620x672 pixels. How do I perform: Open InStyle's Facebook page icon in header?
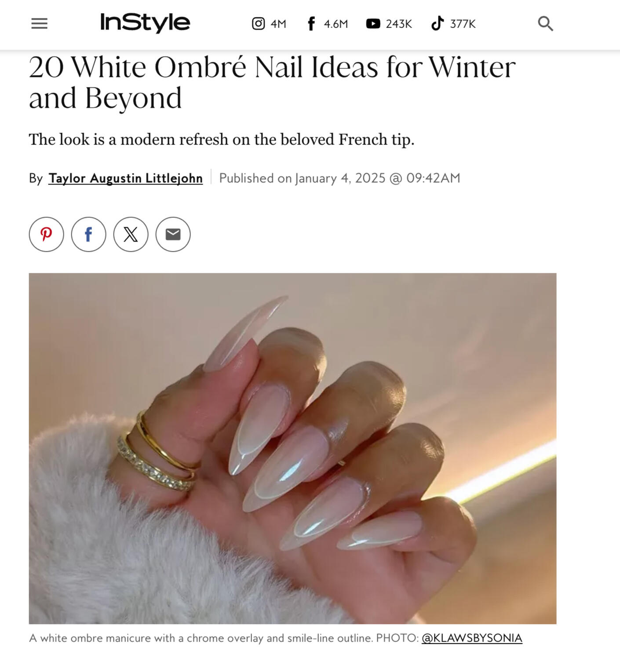(x=311, y=24)
